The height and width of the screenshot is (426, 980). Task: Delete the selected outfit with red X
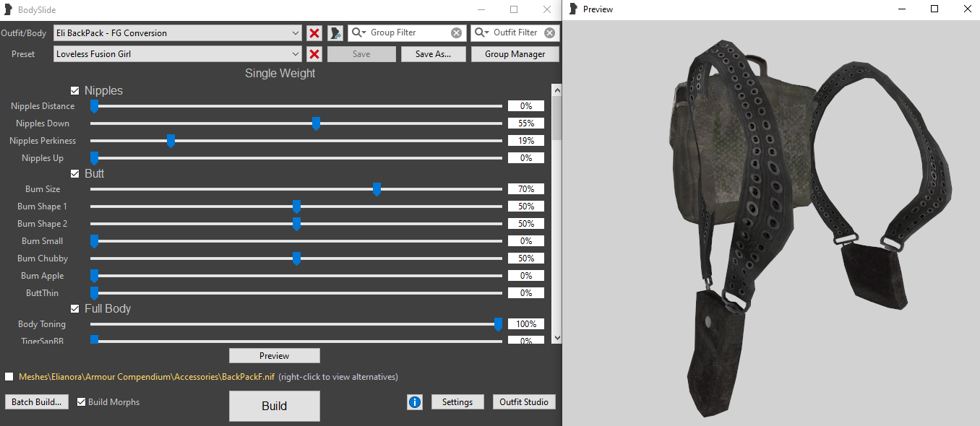(x=314, y=33)
